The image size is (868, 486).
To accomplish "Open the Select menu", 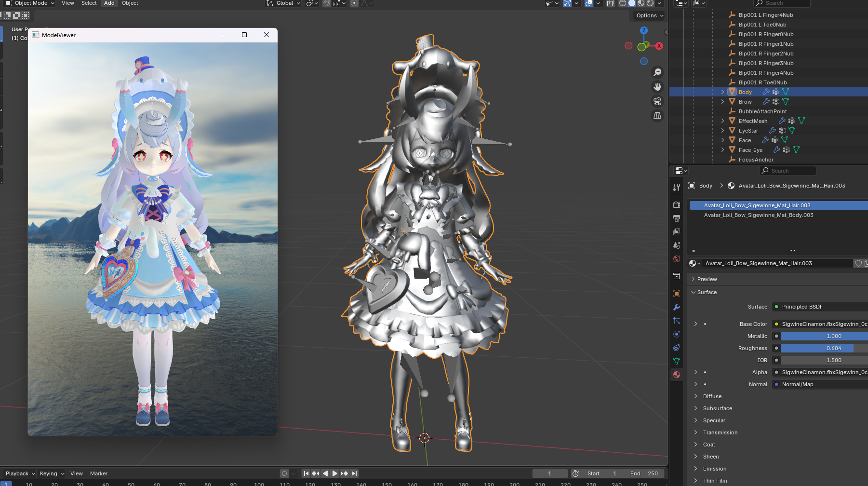I will coord(89,3).
